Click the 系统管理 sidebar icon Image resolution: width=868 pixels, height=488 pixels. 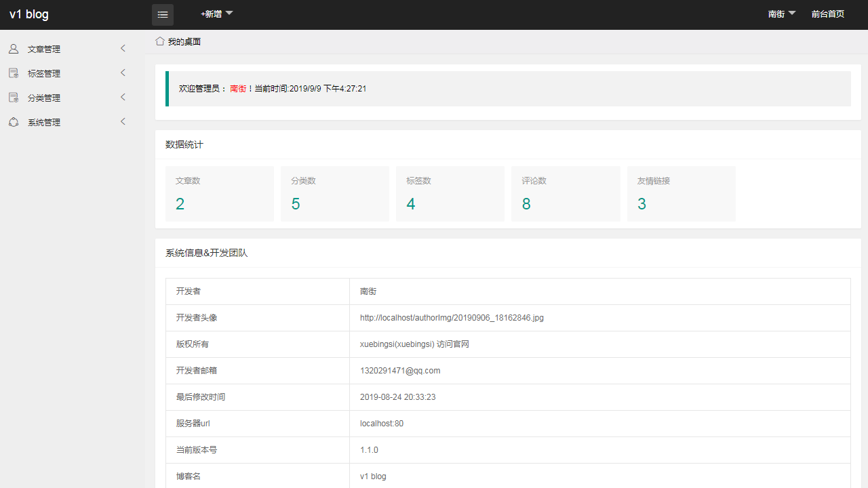tap(14, 122)
